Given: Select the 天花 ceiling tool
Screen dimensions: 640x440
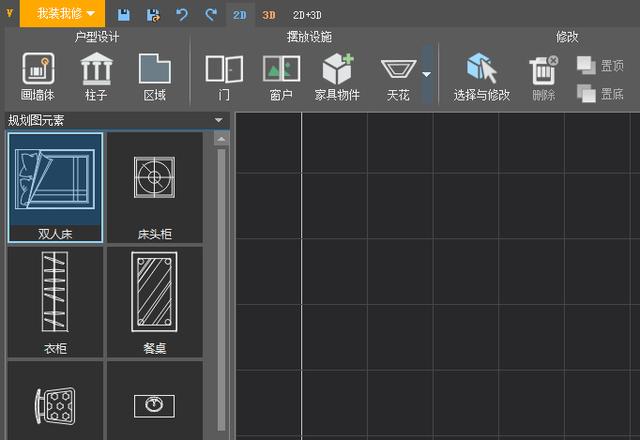Looking at the screenshot, I should 398,76.
